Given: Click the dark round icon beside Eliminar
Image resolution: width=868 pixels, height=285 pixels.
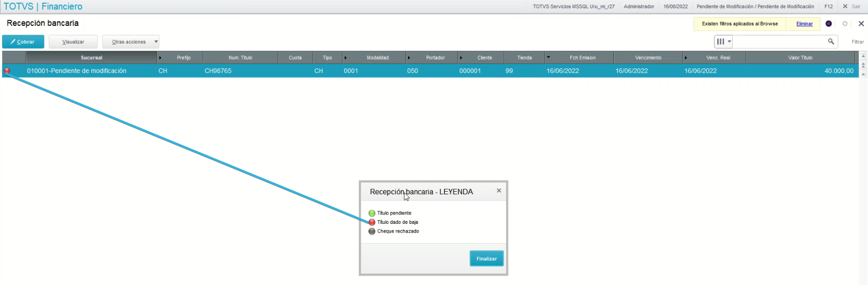Looking at the screenshot, I should pyautogui.click(x=829, y=24).
